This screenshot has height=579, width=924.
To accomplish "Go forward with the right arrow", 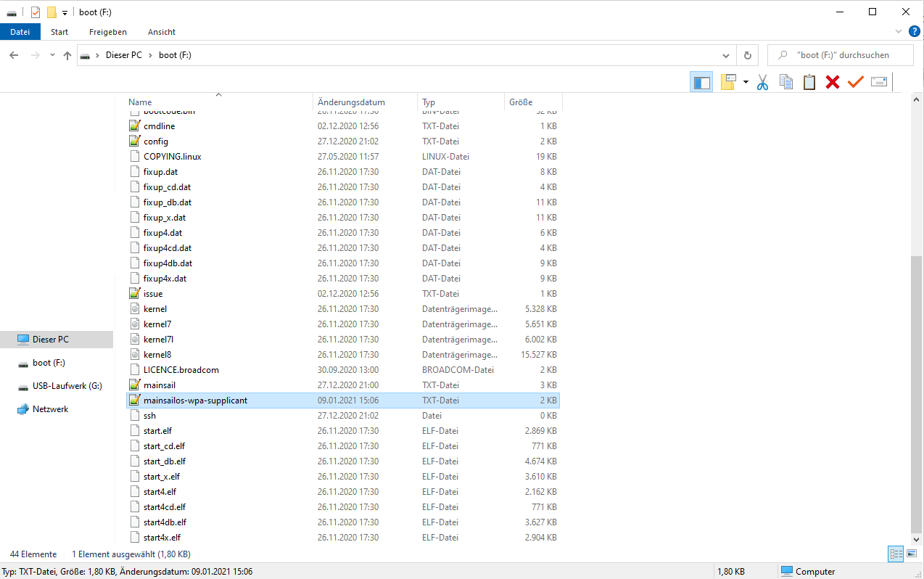I will click(x=35, y=55).
